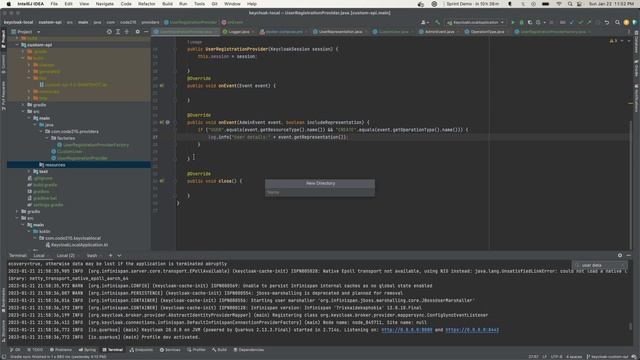
Task: Switch to the AdminEvent.java editor tab
Action: click(x=439, y=31)
